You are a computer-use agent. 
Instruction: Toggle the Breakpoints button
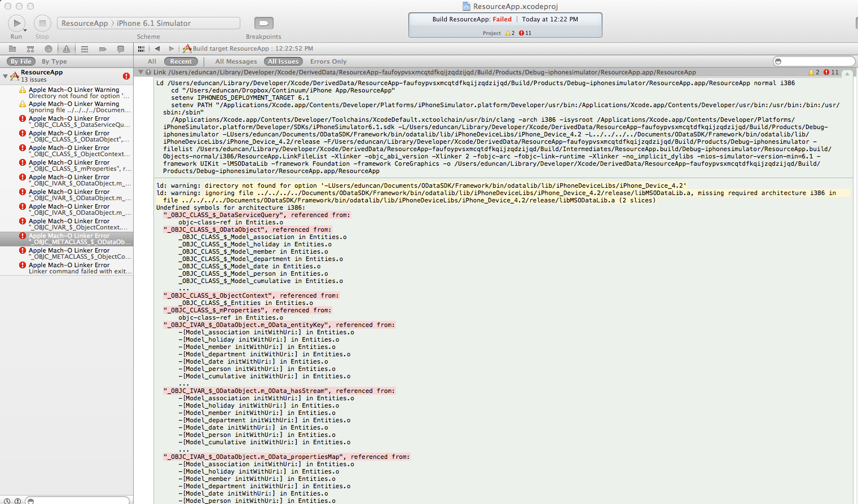click(263, 23)
